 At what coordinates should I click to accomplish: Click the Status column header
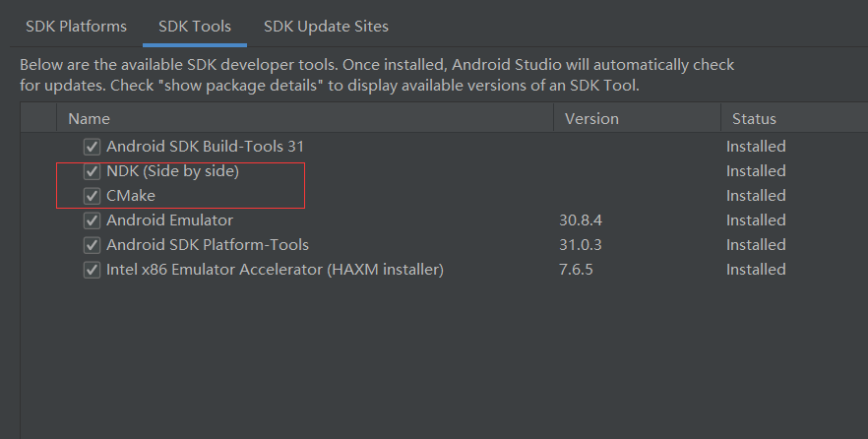tap(754, 119)
